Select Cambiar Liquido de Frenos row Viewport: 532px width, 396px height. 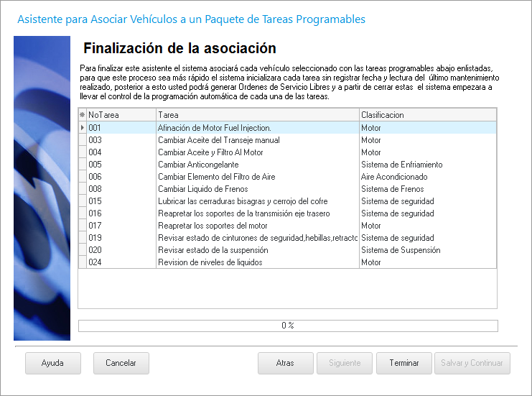coord(202,189)
